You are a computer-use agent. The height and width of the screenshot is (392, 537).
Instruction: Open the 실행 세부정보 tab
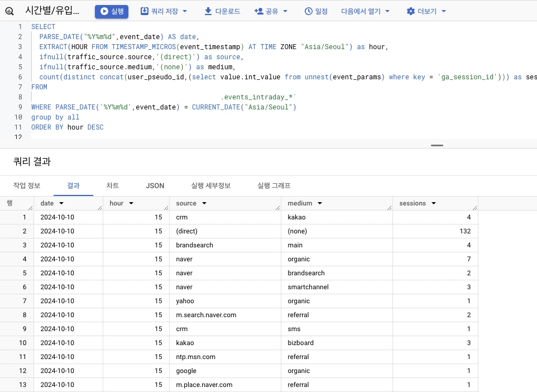pos(210,186)
